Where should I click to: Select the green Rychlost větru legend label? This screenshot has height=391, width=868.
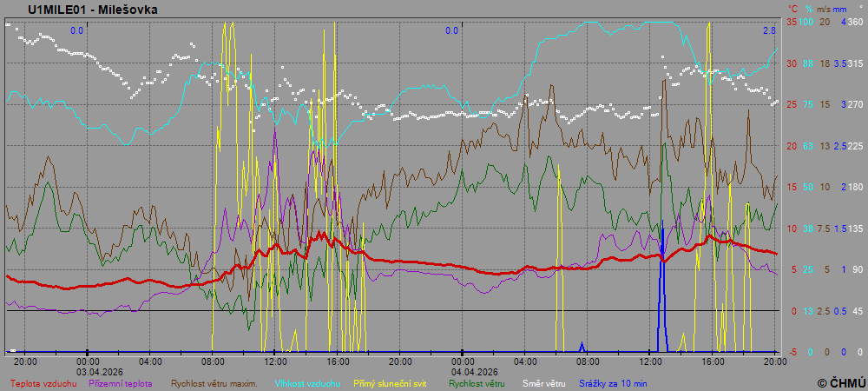(x=477, y=382)
